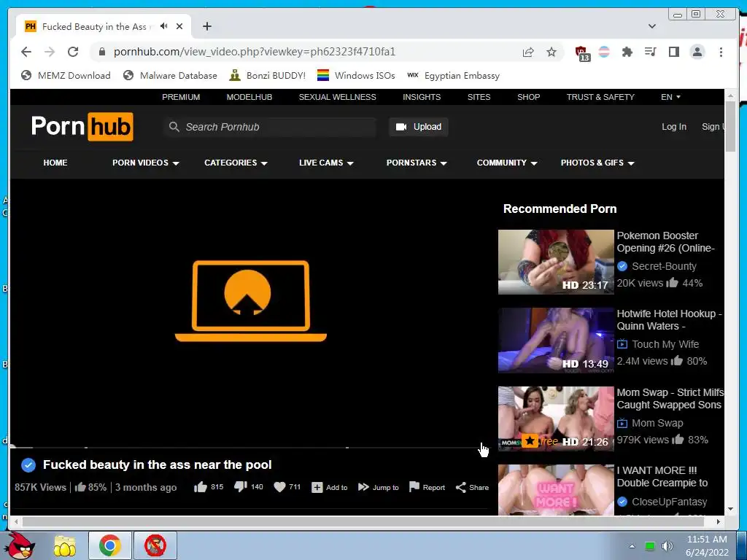Image resolution: width=747 pixels, height=560 pixels.
Task: View site information via the lock icon
Action: (102, 52)
